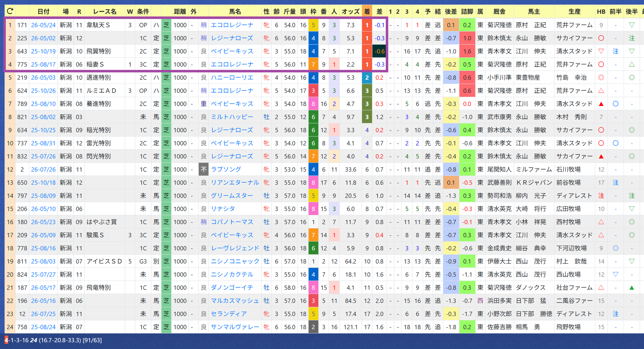Sort by the 日付 column header
The image size is (644, 349).
tap(43, 11)
